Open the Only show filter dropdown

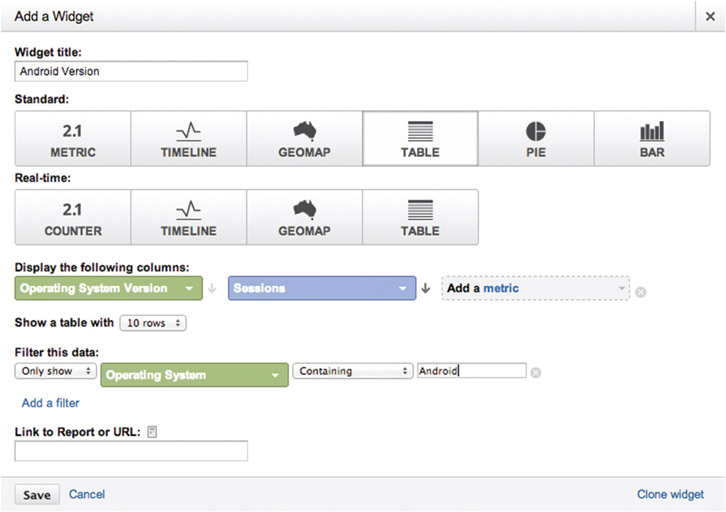[x=56, y=371]
